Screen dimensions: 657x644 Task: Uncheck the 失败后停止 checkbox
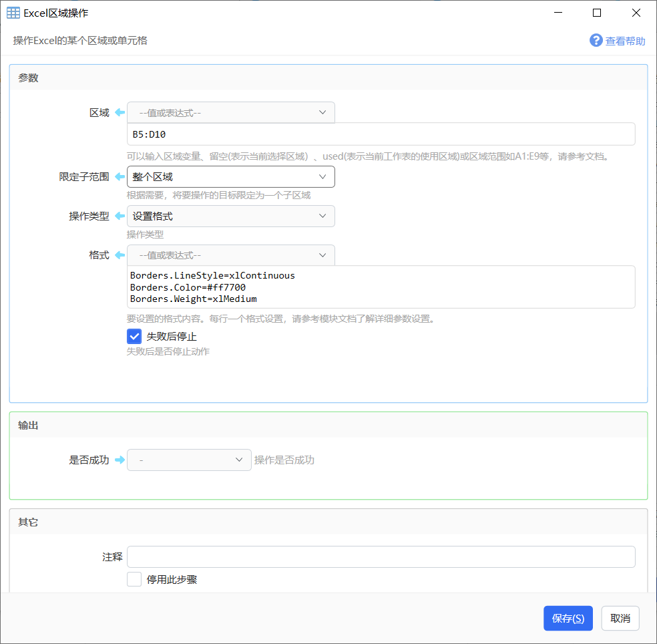point(134,336)
